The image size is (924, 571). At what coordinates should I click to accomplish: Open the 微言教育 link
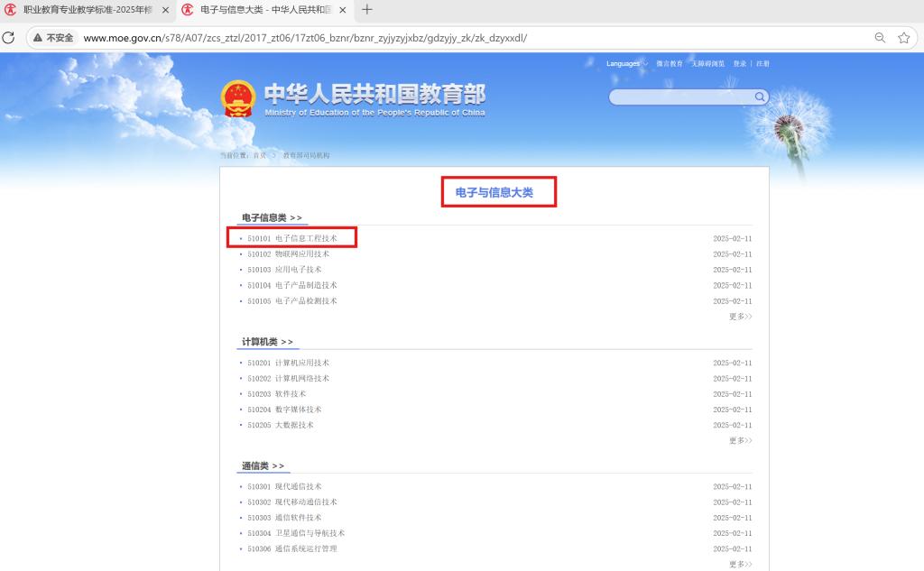click(670, 64)
